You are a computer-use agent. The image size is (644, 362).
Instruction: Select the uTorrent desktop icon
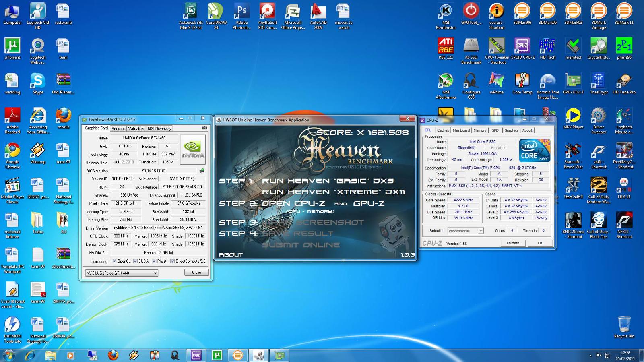pyautogui.click(x=12, y=49)
